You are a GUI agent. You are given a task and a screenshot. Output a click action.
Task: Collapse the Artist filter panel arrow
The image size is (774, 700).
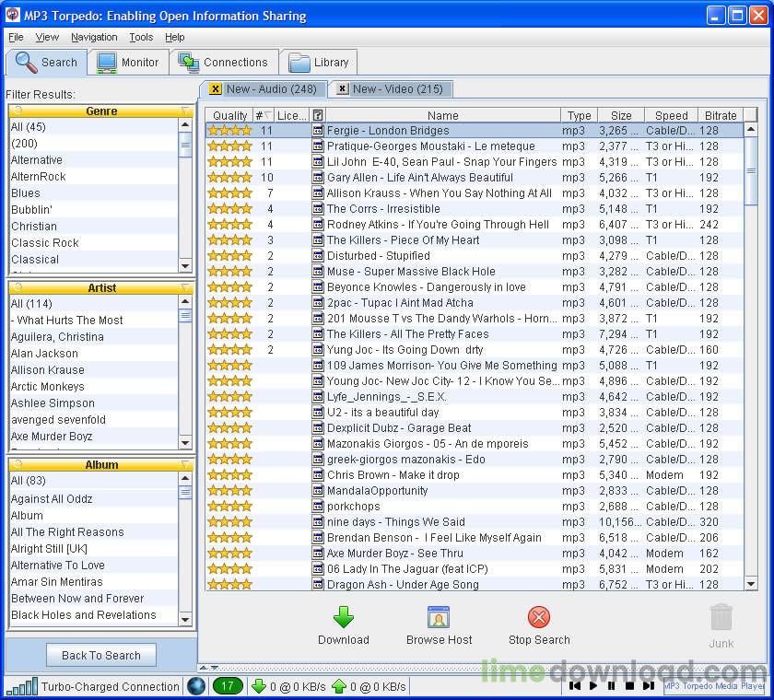click(185, 288)
